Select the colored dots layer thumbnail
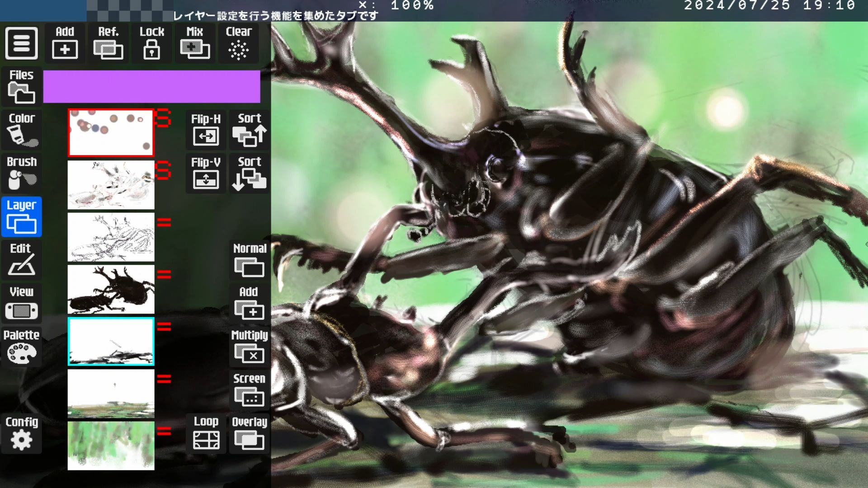868x488 pixels. pos(111,133)
